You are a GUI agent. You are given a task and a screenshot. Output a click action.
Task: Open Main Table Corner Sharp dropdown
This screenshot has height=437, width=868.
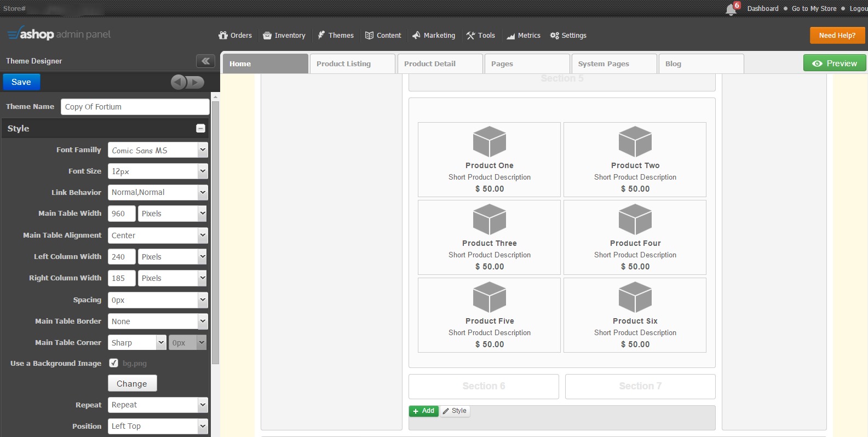[137, 343]
